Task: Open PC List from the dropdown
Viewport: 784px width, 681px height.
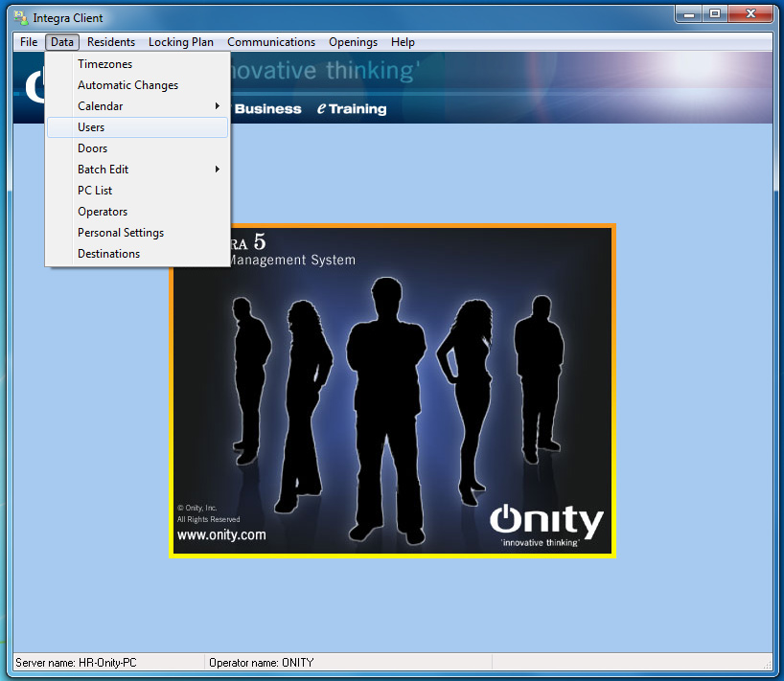Action: [x=95, y=191]
